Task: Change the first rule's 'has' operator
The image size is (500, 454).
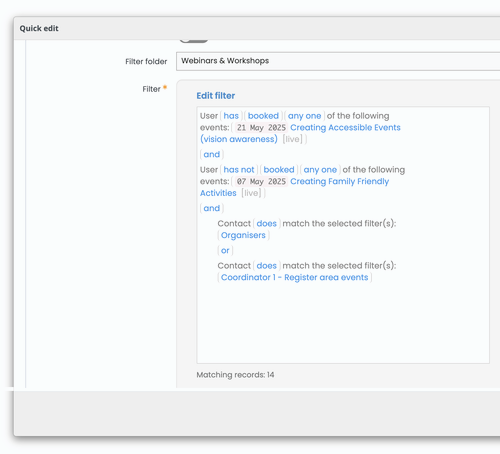Action: (231, 116)
